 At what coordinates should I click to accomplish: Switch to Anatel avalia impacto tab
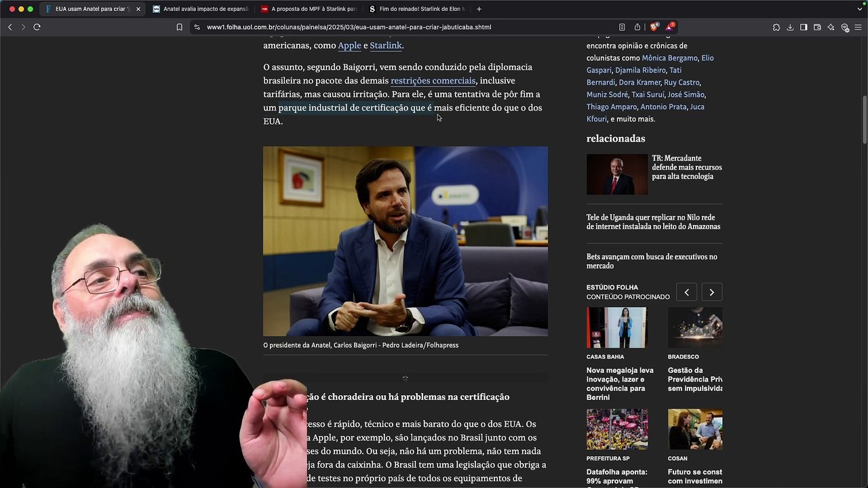point(201,9)
